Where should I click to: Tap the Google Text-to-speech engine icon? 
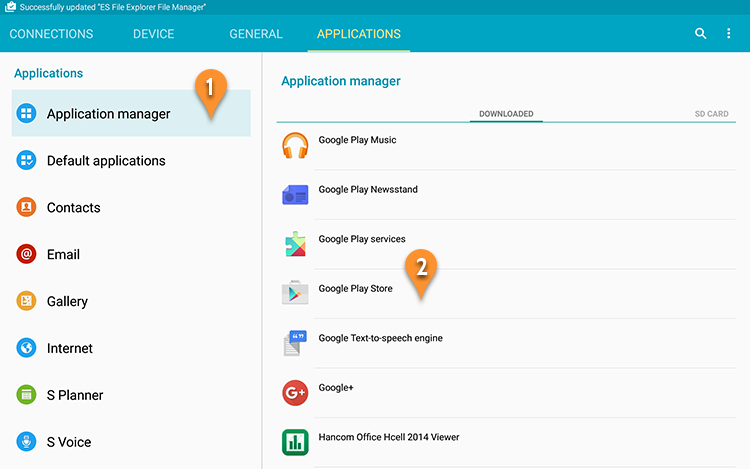click(x=295, y=343)
